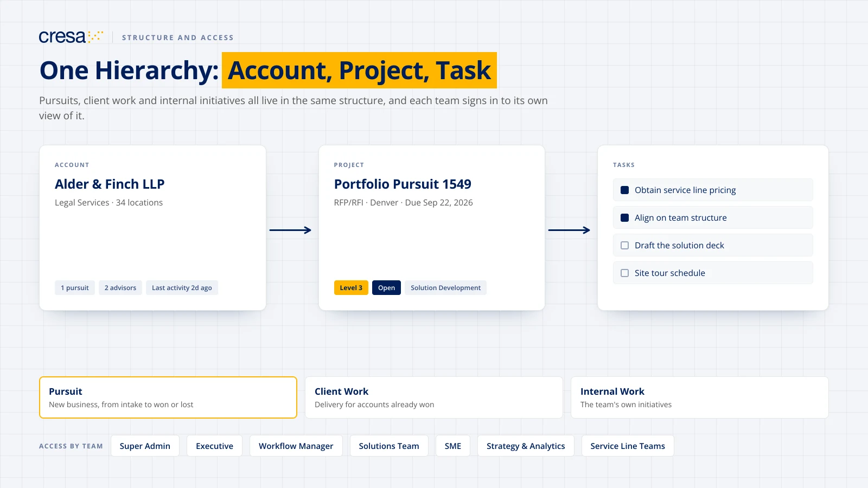Open the Portfolio Pursuit 1549 project title

coord(403,184)
